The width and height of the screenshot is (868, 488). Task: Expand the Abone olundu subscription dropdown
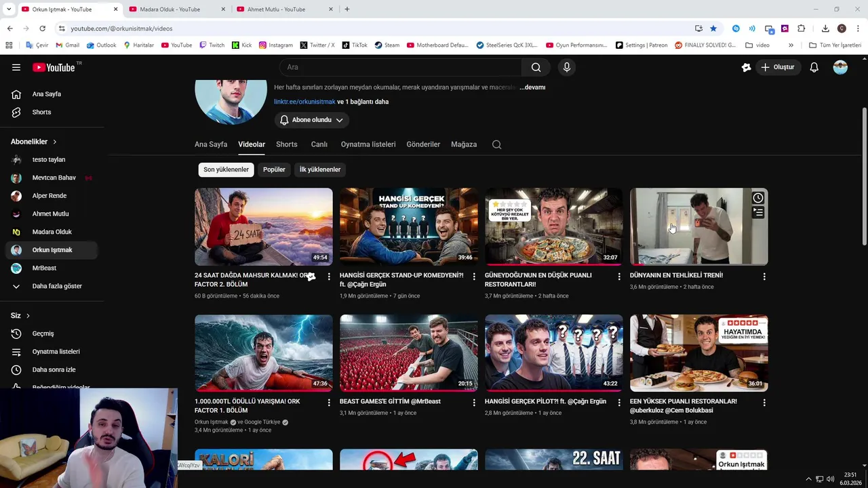pos(312,120)
